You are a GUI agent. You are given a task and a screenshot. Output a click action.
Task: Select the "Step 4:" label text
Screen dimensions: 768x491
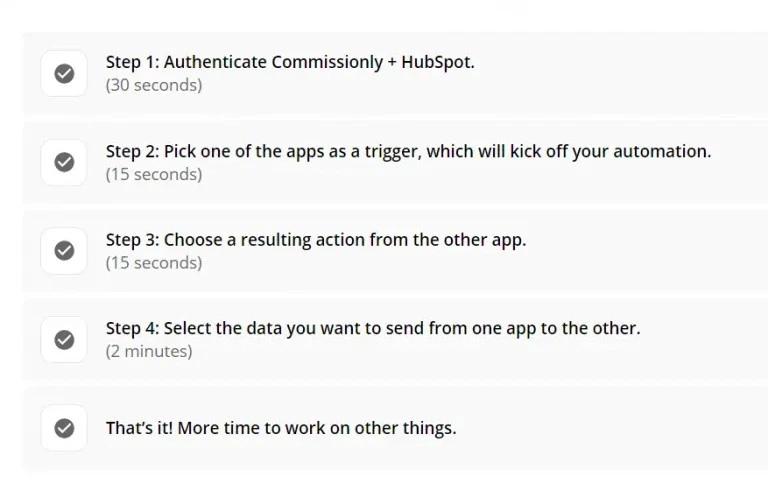click(132, 328)
